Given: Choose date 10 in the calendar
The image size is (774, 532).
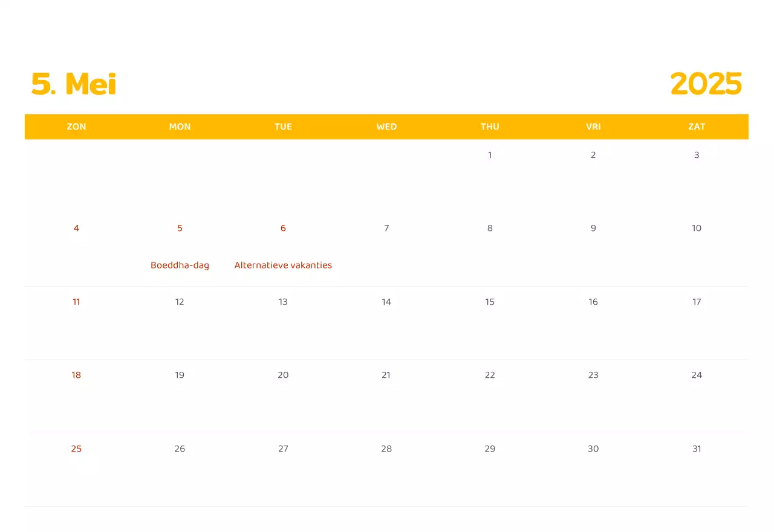Looking at the screenshot, I should pyautogui.click(x=697, y=228).
